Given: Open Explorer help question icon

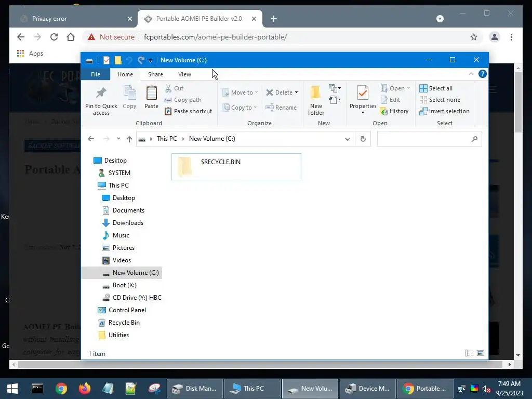Looking at the screenshot, I should coord(482,74).
